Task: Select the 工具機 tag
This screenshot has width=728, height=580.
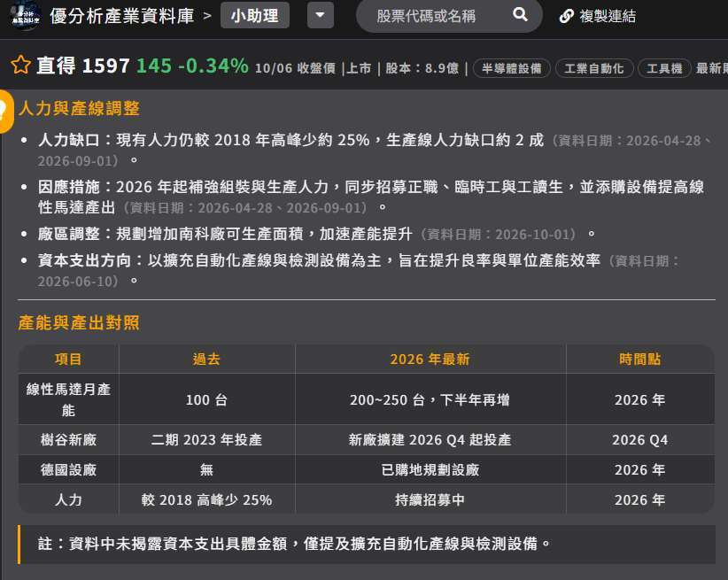Action: click(x=664, y=68)
